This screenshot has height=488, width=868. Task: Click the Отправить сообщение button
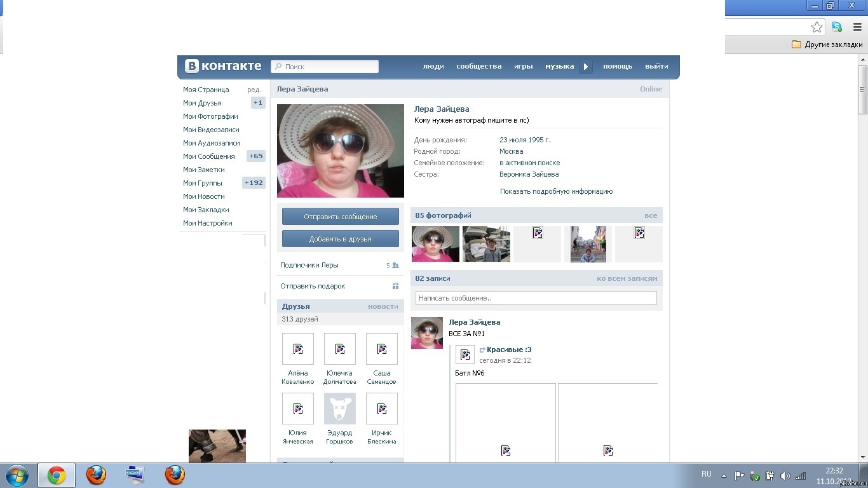341,217
